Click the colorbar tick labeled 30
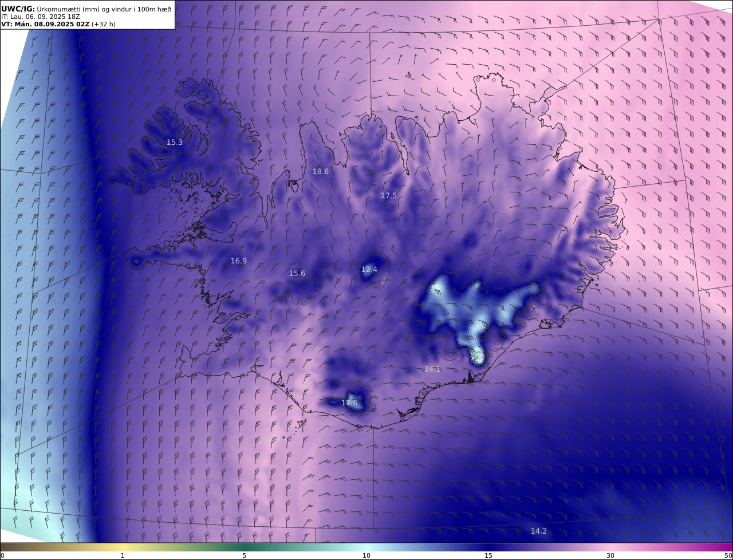 (x=610, y=555)
